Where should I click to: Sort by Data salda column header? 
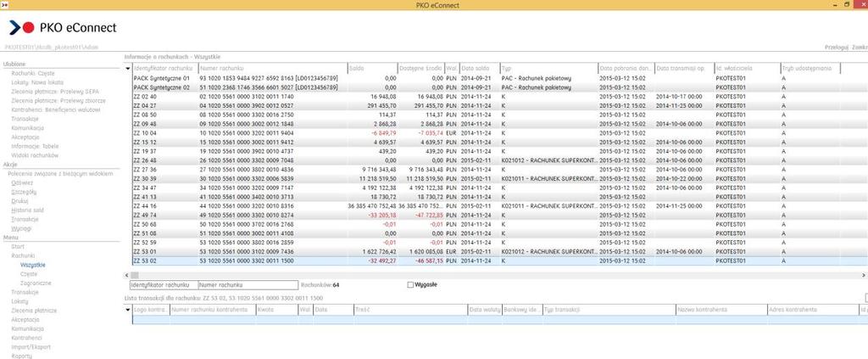coord(480,69)
